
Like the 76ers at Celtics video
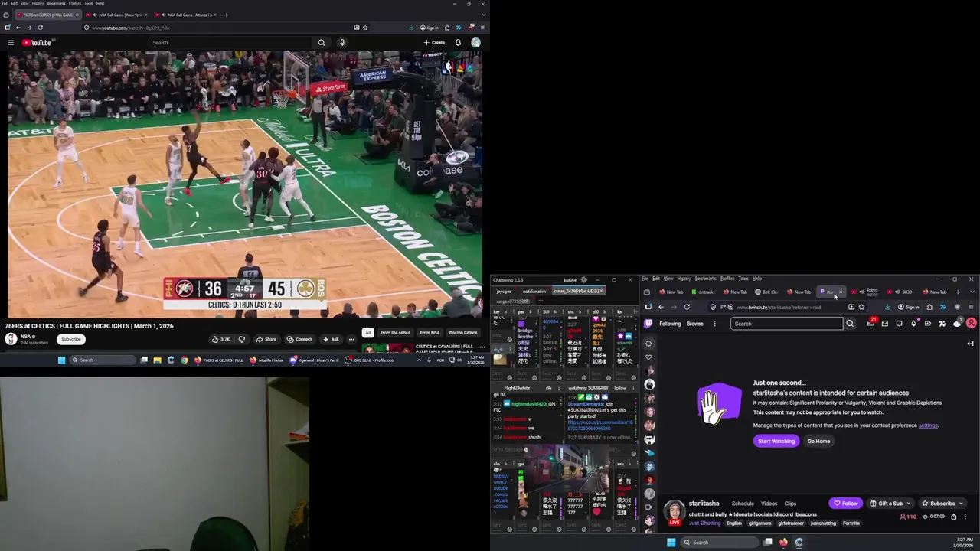point(220,339)
